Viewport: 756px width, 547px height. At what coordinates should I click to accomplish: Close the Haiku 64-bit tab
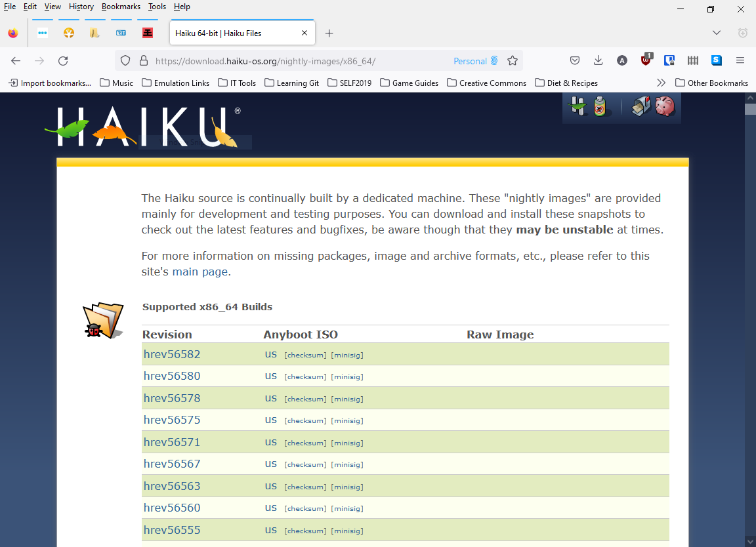(304, 33)
